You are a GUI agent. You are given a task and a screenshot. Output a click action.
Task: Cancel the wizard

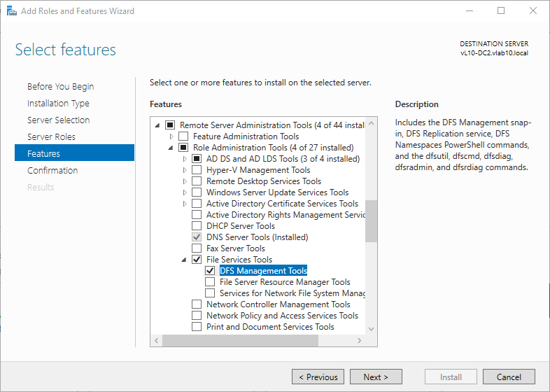click(509, 377)
